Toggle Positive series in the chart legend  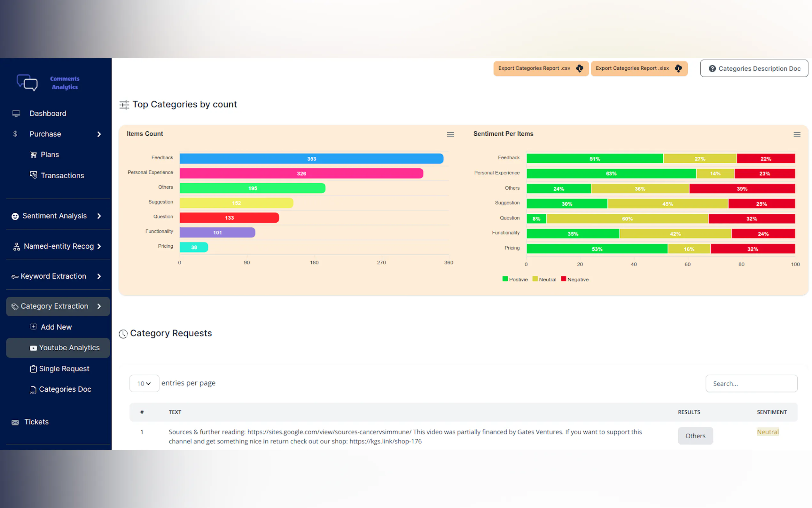[x=515, y=279]
